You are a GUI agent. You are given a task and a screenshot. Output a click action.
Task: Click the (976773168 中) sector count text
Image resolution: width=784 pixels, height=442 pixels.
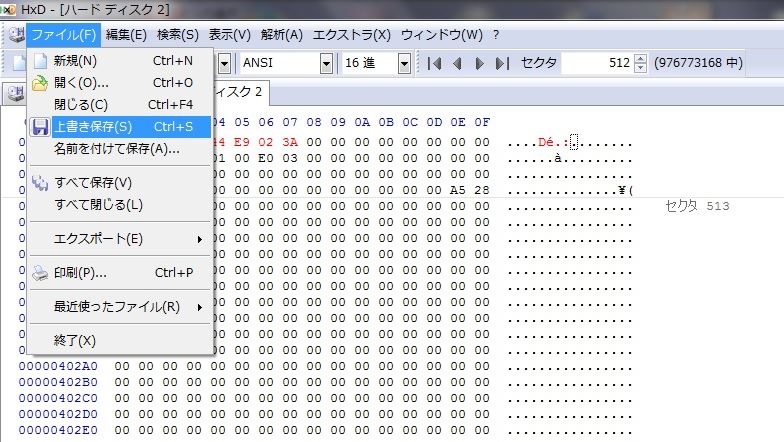pos(698,63)
